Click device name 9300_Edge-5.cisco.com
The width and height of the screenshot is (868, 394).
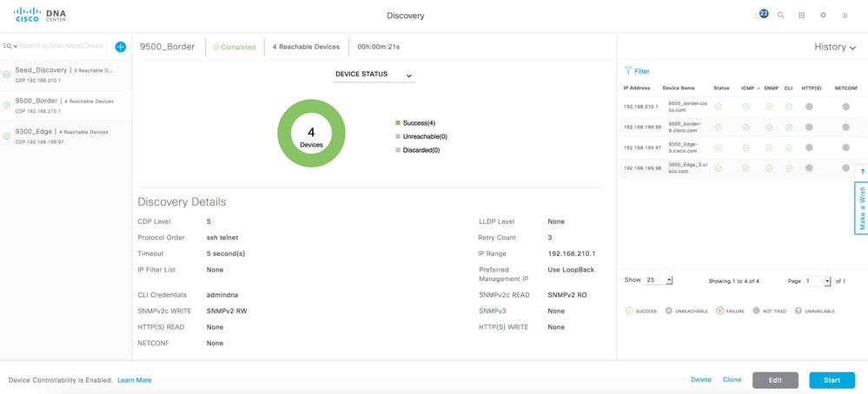tap(684, 148)
